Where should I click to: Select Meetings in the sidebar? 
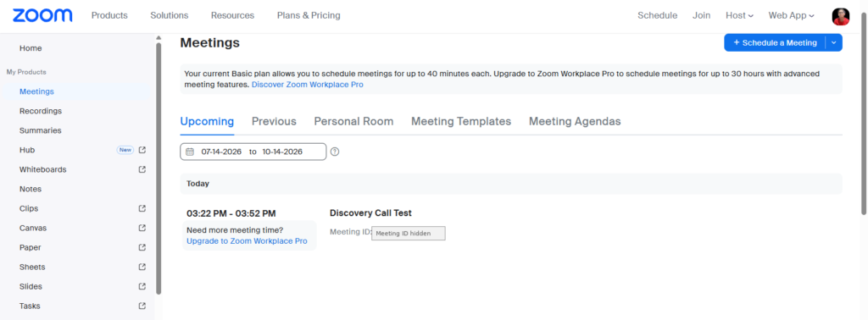(x=36, y=91)
